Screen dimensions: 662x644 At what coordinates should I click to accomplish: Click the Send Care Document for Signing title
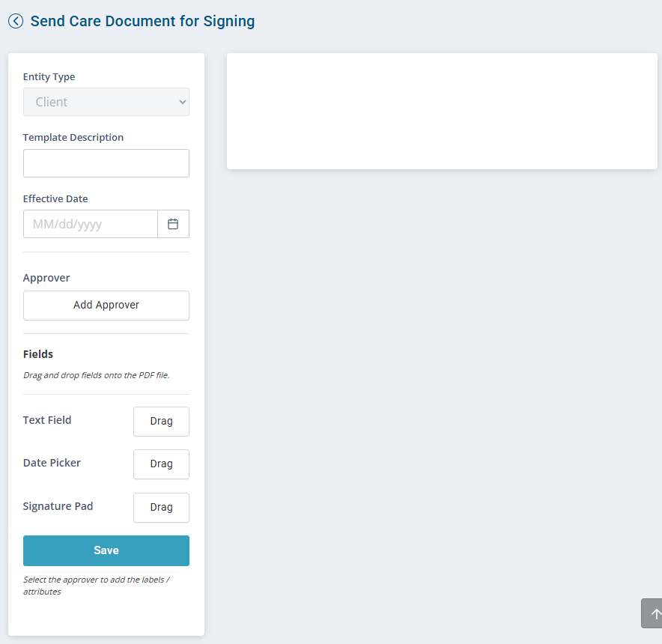pyautogui.click(x=143, y=21)
